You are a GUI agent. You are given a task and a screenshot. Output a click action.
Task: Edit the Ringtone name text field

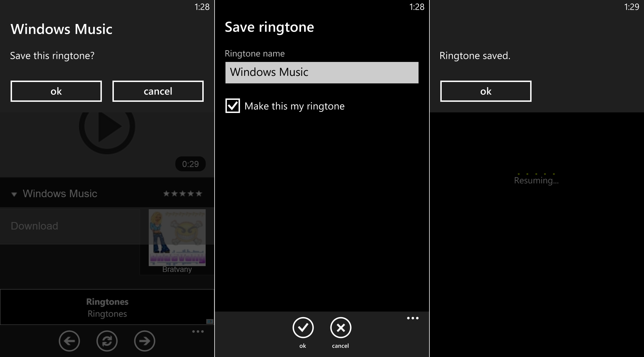(x=322, y=73)
